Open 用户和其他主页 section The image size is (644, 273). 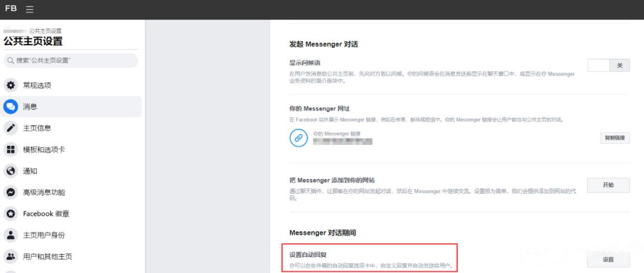[x=72, y=256]
